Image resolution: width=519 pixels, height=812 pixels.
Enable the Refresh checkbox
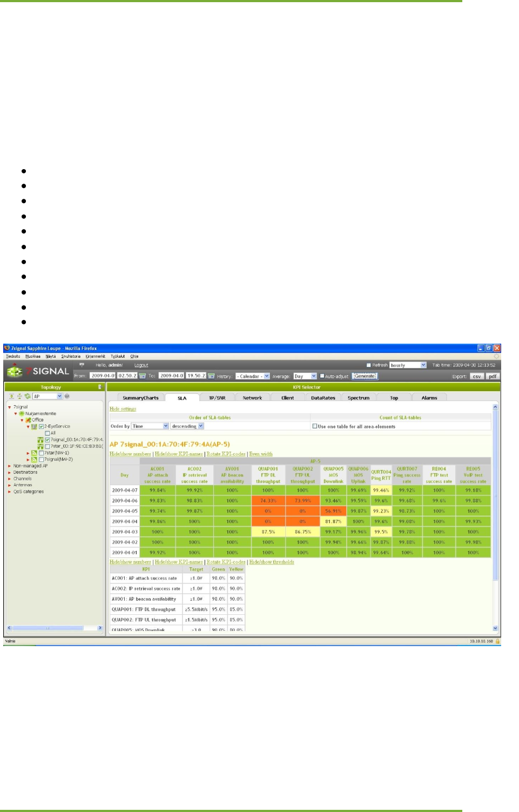(x=369, y=365)
